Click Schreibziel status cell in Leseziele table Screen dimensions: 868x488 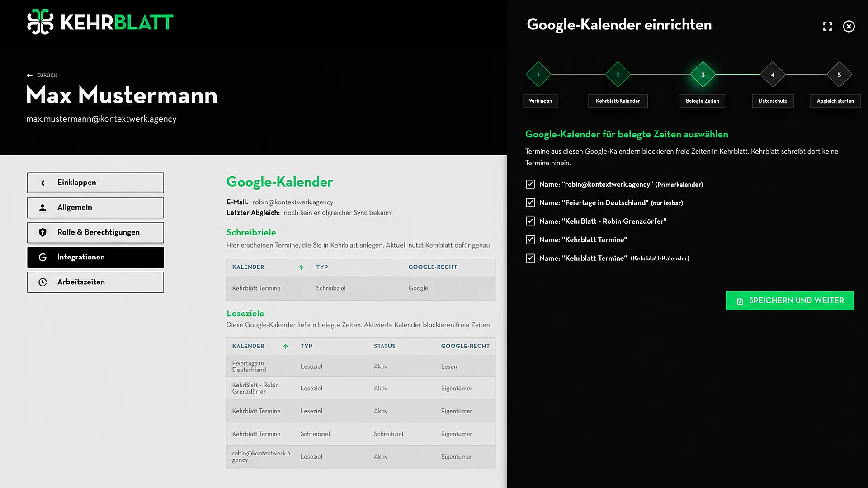(388, 434)
